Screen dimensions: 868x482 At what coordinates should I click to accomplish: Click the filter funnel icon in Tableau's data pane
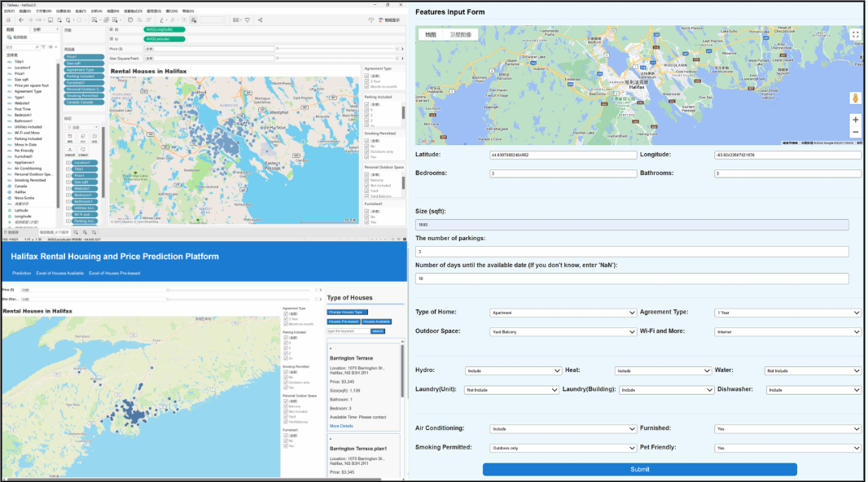(x=44, y=47)
